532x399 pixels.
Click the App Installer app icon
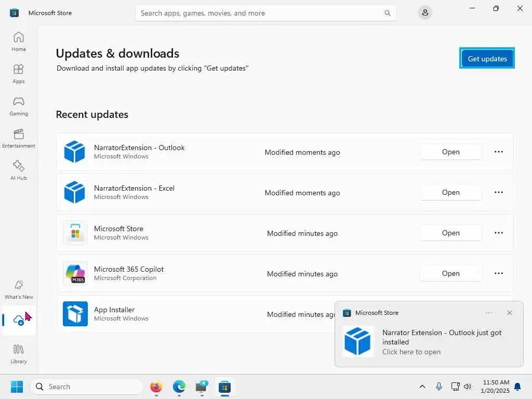pos(75,314)
